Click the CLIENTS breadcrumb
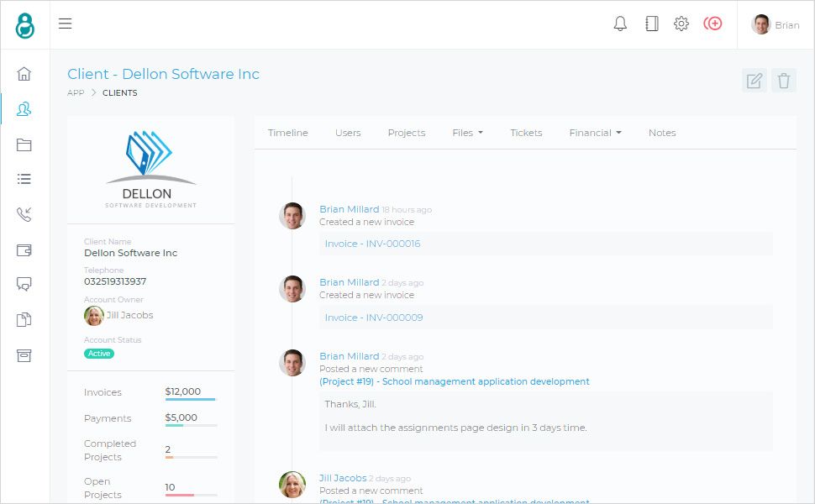815x504 pixels. click(120, 93)
